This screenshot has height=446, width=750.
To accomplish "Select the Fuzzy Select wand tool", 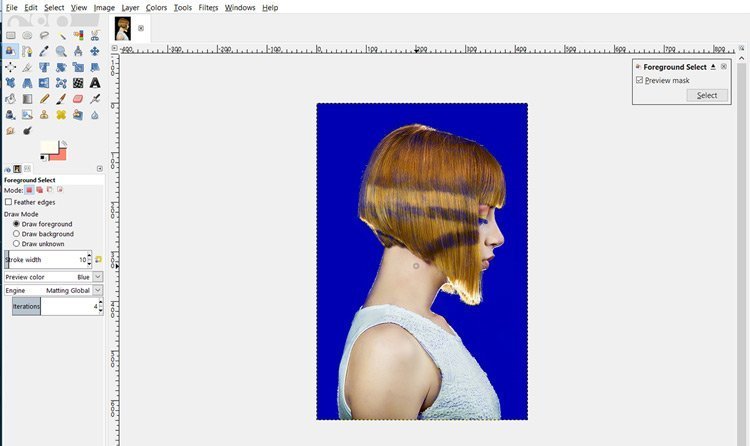I will [61, 35].
